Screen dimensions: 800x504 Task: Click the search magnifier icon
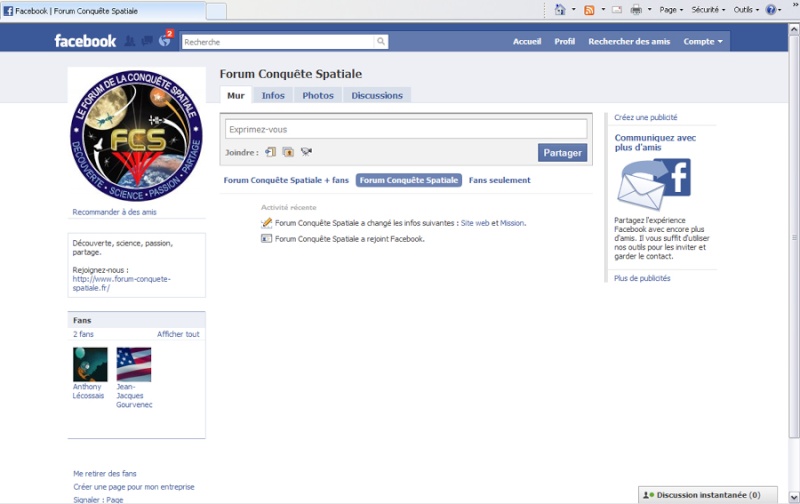381,42
